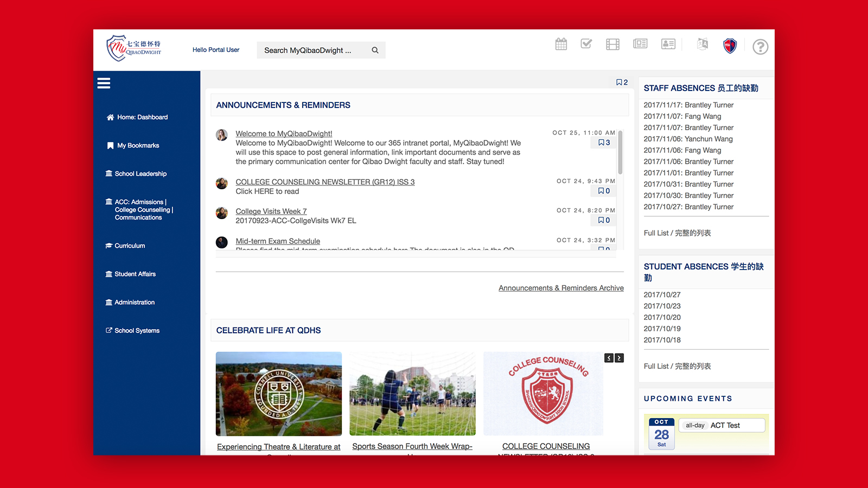
Task: Open Staff Absences Full List link
Action: [677, 233]
